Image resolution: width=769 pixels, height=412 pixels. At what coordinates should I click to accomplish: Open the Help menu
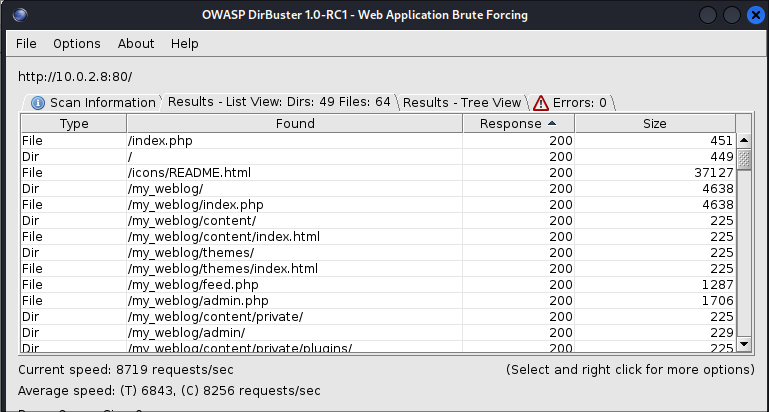point(185,44)
